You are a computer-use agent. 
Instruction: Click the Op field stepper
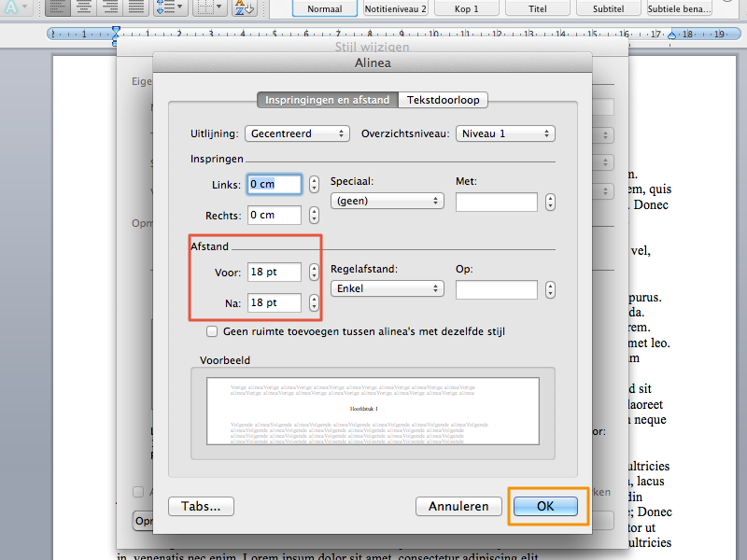coord(550,289)
